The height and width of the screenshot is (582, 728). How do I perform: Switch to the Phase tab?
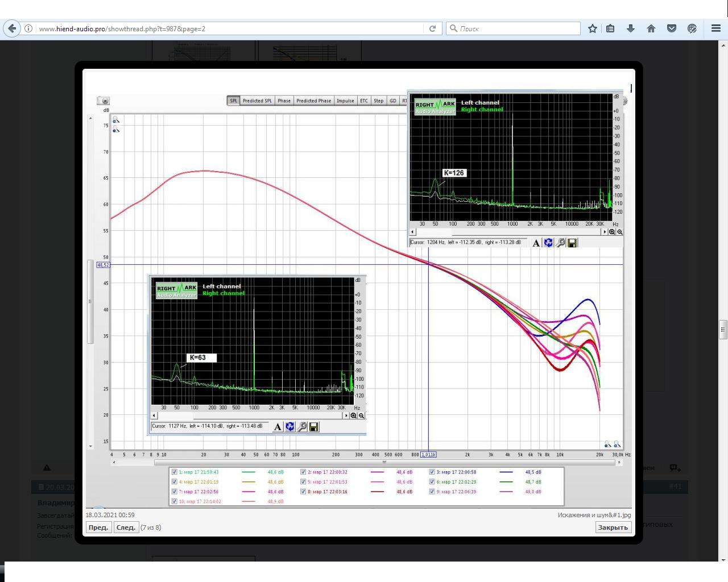tap(284, 101)
